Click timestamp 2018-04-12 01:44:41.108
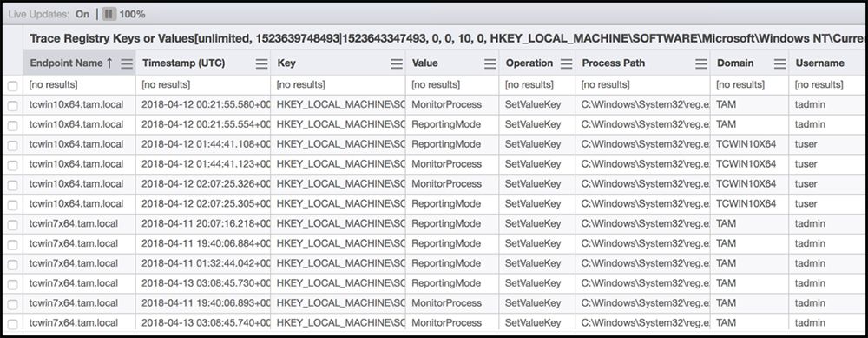 point(206,144)
